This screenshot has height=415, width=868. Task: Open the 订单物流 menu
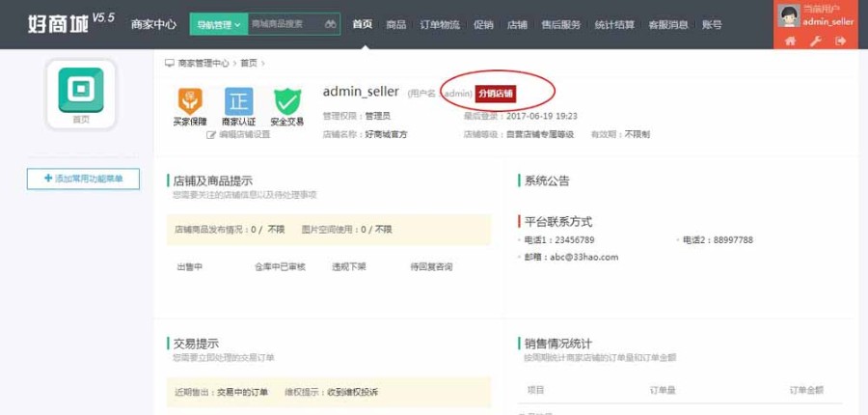[440, 24]
